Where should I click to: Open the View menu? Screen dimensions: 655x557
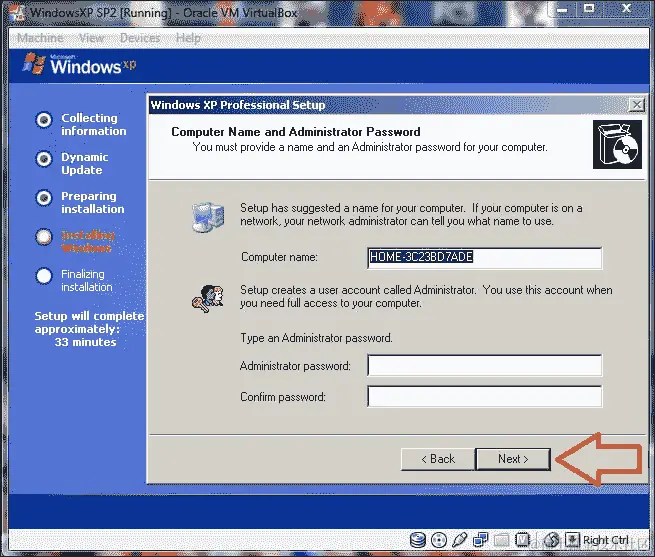point(91,38)
